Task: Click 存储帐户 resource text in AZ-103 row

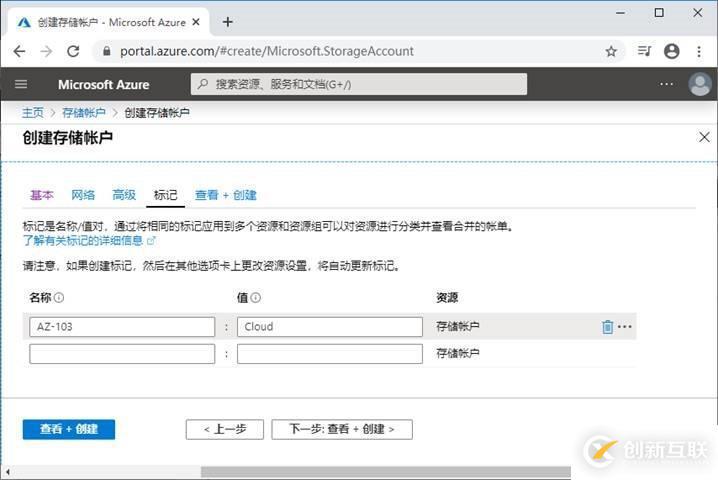Action: (x=457, y=326)
